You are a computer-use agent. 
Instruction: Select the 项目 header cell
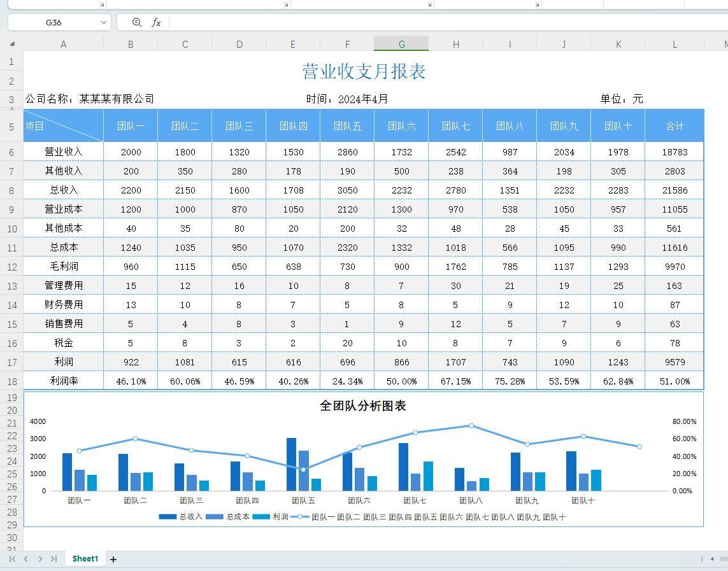(x=64, y=126)
